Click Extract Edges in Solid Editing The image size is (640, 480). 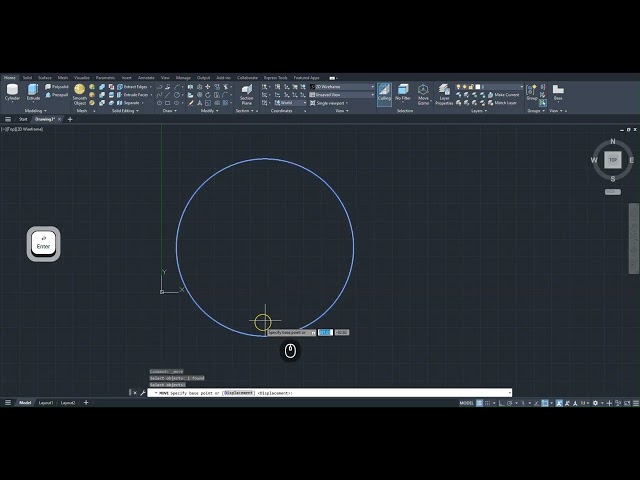pos(132,87)
